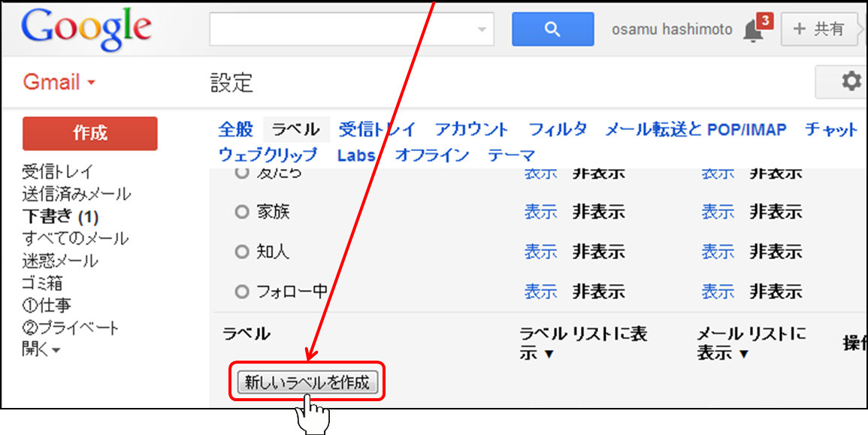Open the settings gear menu

coord(849,81)
